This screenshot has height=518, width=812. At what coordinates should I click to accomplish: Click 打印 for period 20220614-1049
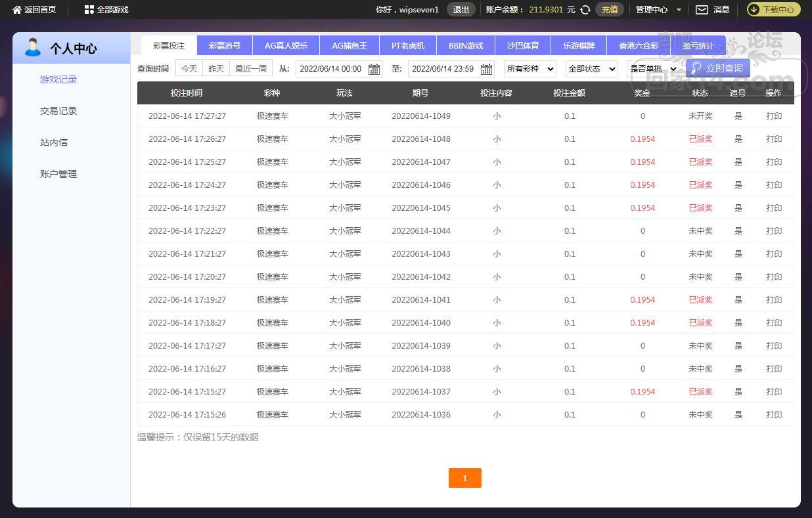(774, 116)
